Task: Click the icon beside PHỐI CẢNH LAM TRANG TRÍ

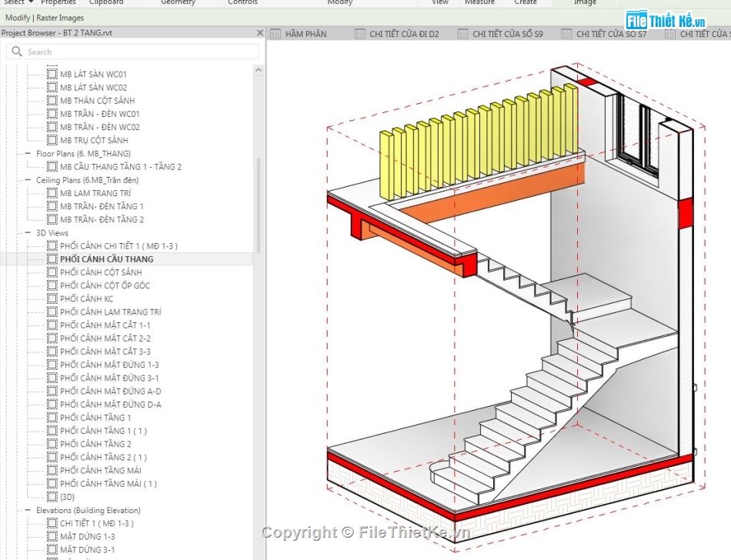Action: point(52,312)
